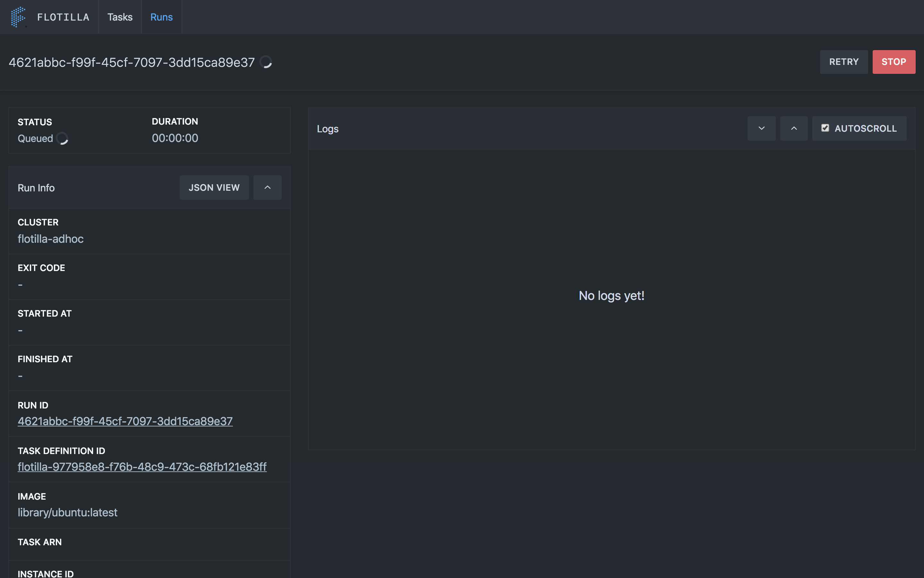Click the 'INSTANCE ID' field label
Screen dimensions: 924x578
click(x=46, y=574)
